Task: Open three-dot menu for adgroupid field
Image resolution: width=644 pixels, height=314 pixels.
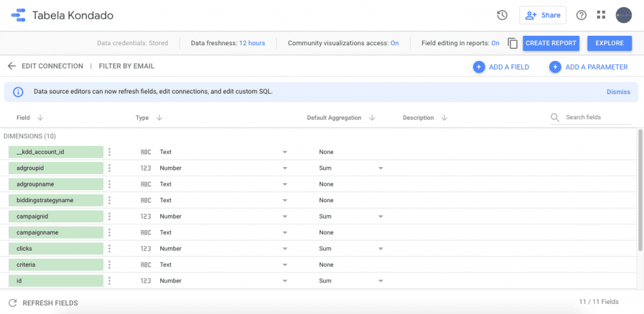Action: click(x=109, y=168)
